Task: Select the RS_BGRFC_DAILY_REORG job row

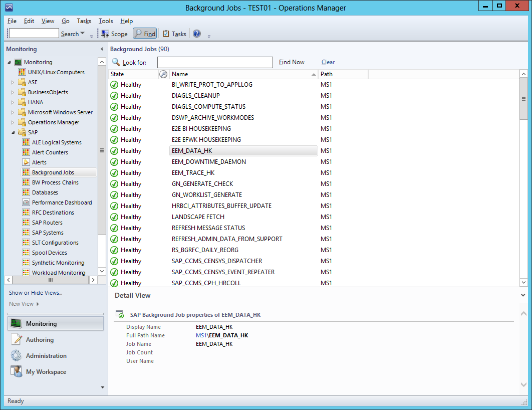Action: (314, 250)
